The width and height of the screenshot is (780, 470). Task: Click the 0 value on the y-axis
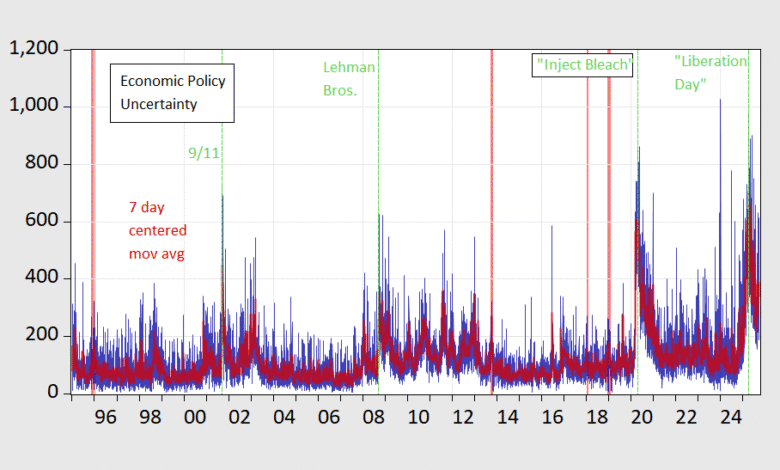coord(53,393)
